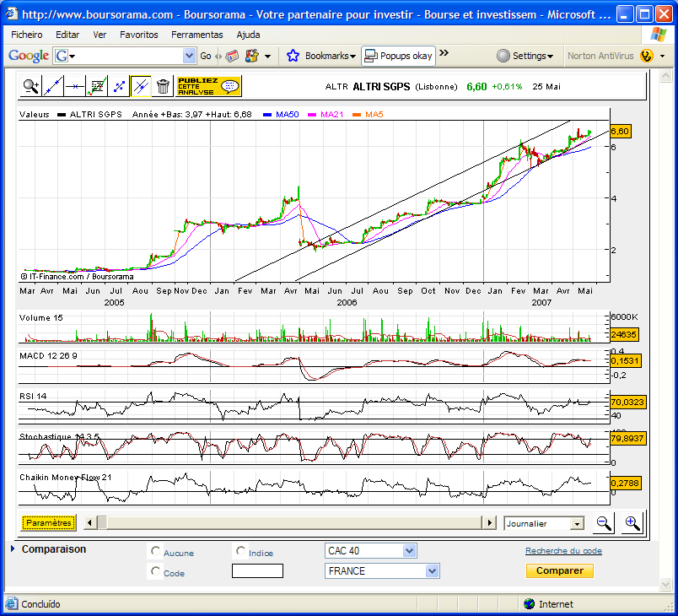Click the RSI value 70,0323 label

(x=627, y=403)
